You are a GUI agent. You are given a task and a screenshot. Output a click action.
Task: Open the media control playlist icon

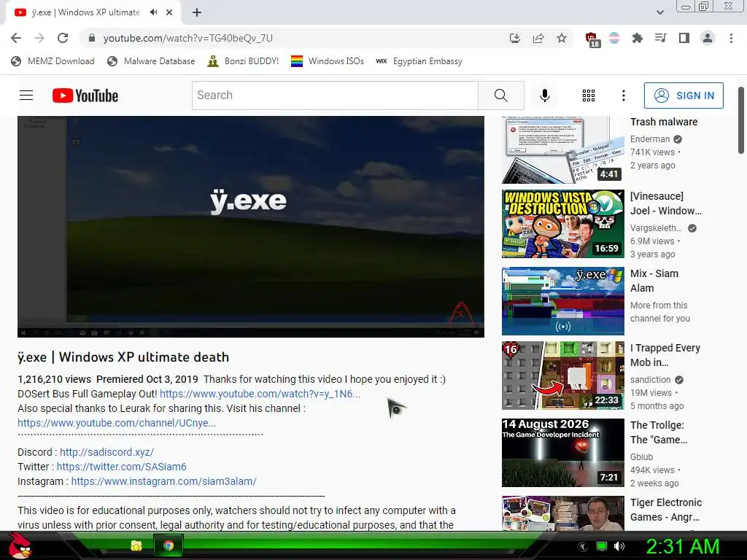pyautogui.click(x=660, y=38)
